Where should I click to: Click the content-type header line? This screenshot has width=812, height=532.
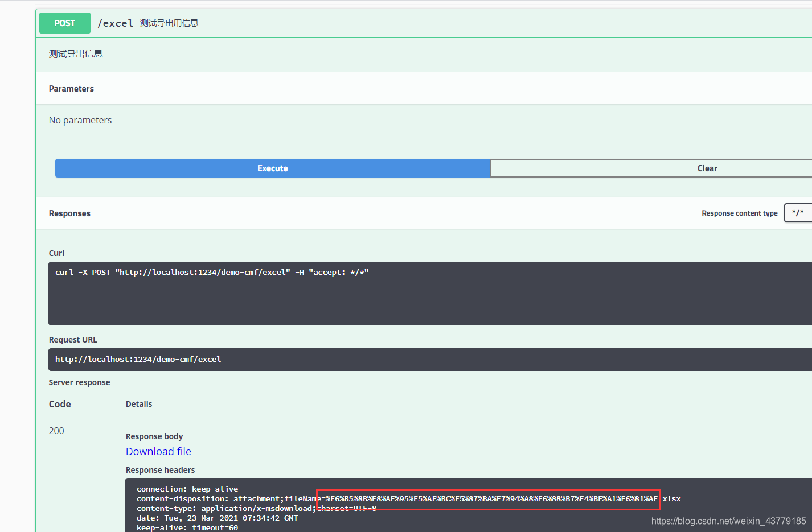256,508
